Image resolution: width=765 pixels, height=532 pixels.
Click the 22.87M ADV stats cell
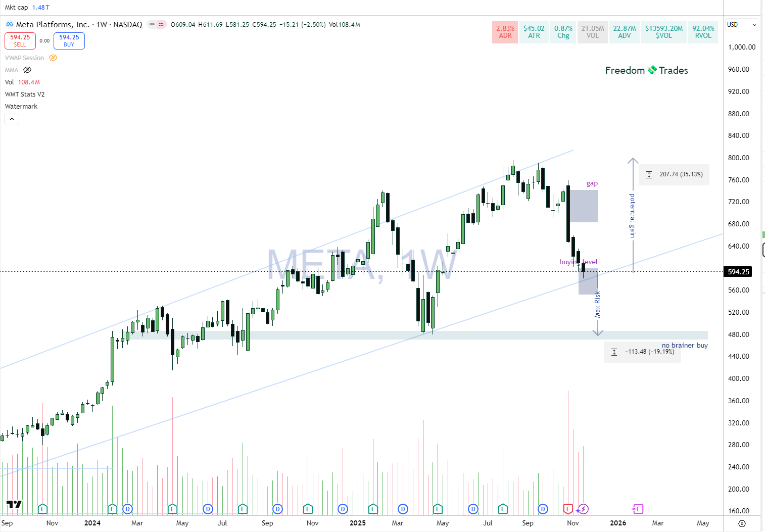click(x=625, y=32)
